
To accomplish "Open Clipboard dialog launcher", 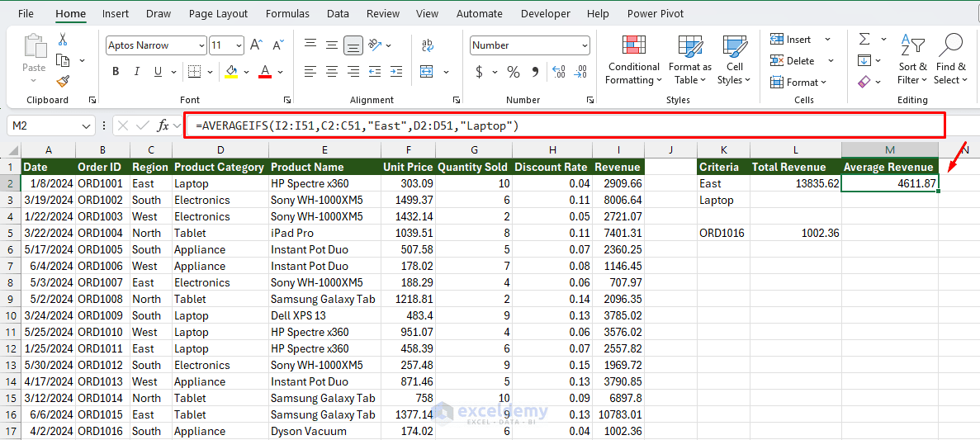I will [x=92, y=100].
